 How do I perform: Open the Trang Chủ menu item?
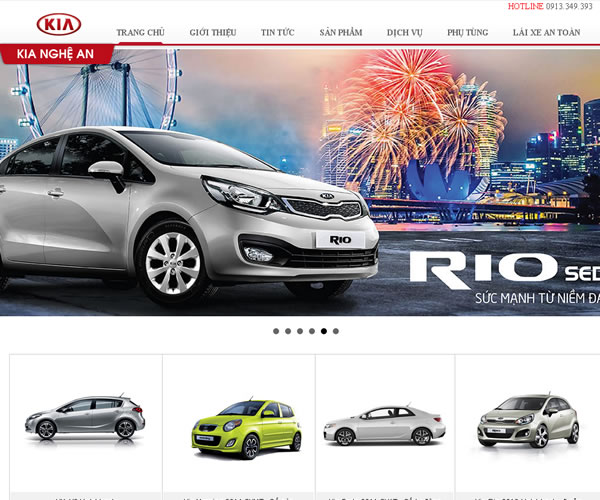coord(140,32)
